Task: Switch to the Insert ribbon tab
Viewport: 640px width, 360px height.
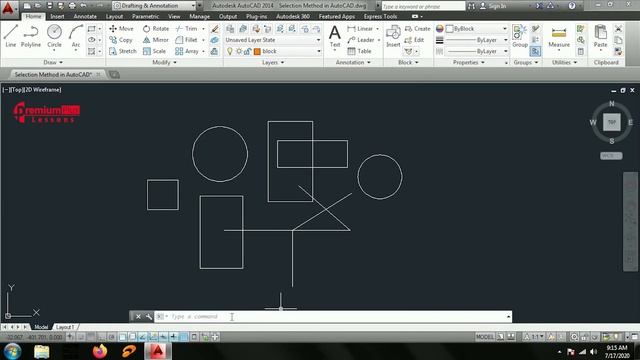Action: pos(57,16)
